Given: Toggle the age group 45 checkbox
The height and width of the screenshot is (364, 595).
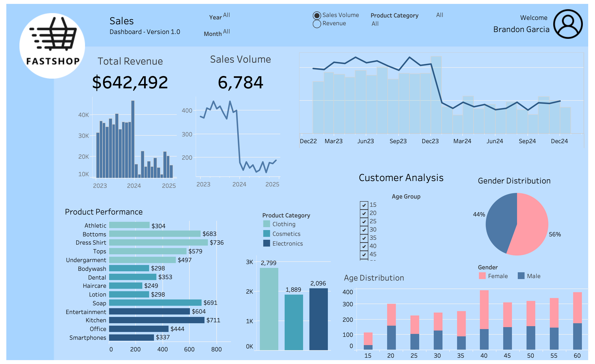Looking at the screenshot, I should pos(364,255).
